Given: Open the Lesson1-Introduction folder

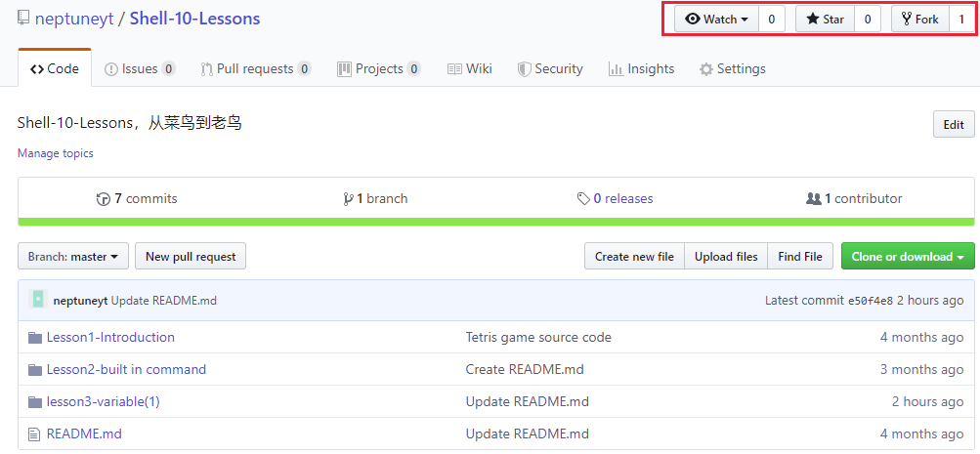Looking at the screenshot, I should tap(110, 337).
